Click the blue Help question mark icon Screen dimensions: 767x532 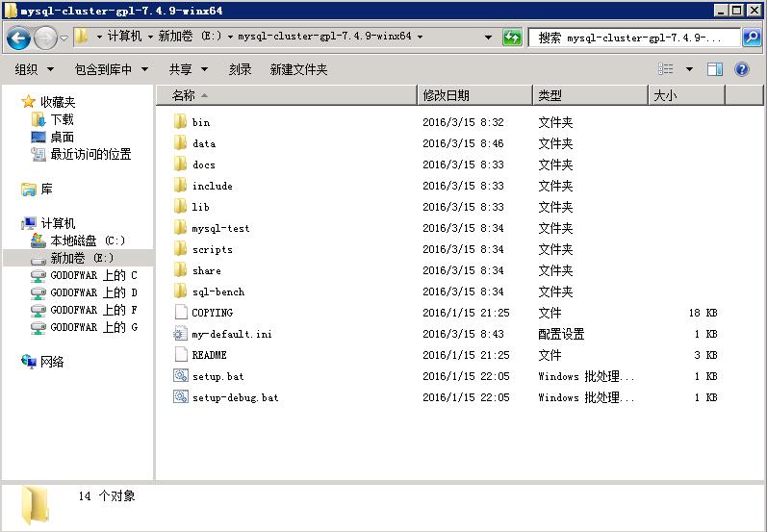(x=742, y=69)
